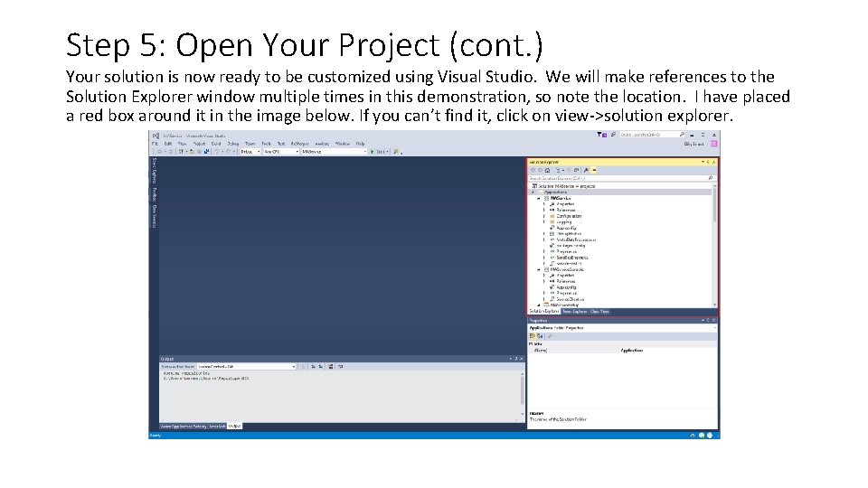Expand the Configuration folder in Solution Explorer
The height and width of the screenshot is (488, 868).
click(x=544, y=216)
